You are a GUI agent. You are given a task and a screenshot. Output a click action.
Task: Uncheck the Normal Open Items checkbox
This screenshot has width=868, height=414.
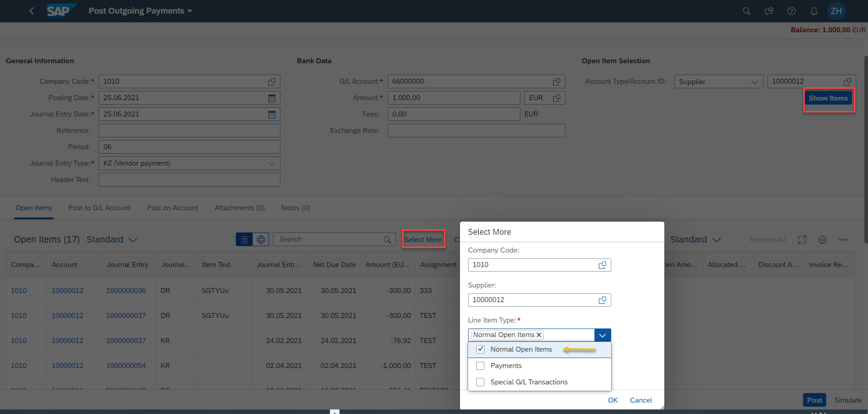tap(480, 349)
